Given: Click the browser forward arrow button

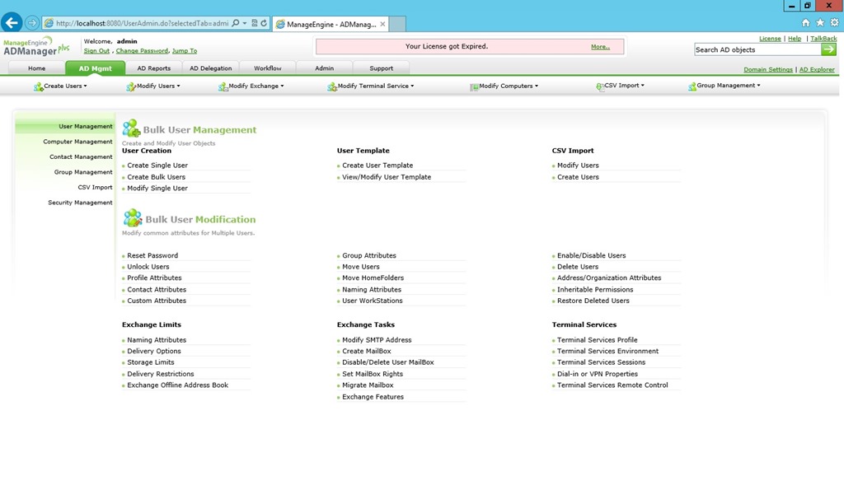Looking at the screenshot, I should pos(32,23).
